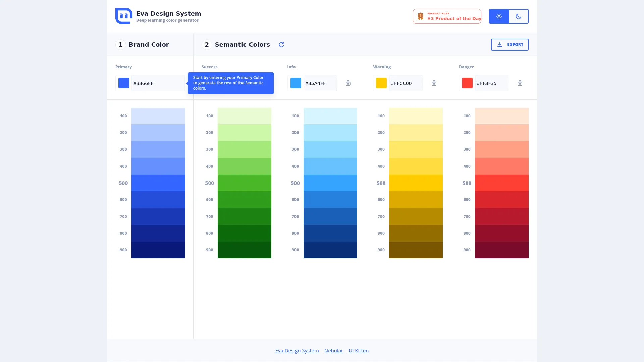Image resolution: width=644 pixels, height=362 pixels.
Task: Select Success 500 shade swatch
Action: coord(245,183)
